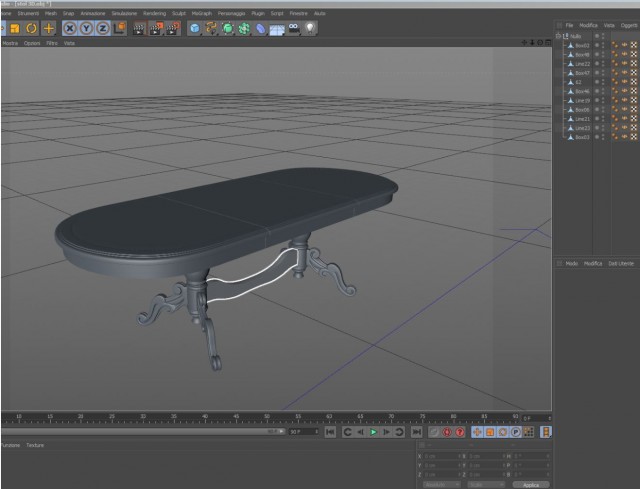Open the blue deformer objects icon
This screenshot has height=489, width=640.
pyautogui.click(x=260, y=28)
